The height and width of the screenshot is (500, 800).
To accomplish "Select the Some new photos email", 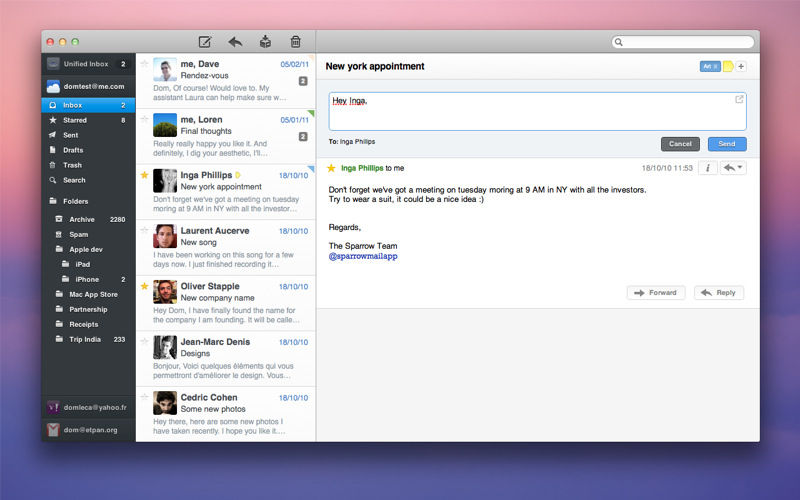I will (x=226, y=414).
